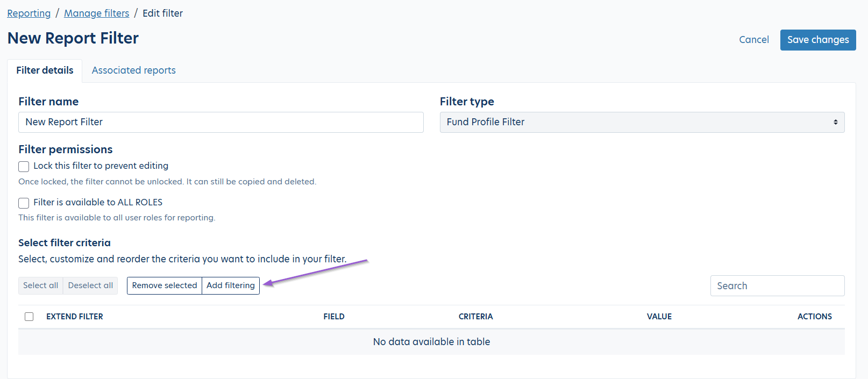Viewport: 868px width, 379px height.
Task: Select the Filter details tab
Action: [45, 70]
